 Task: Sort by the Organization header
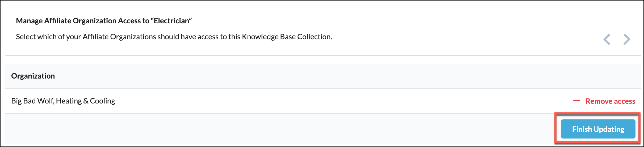coord(33,76)
